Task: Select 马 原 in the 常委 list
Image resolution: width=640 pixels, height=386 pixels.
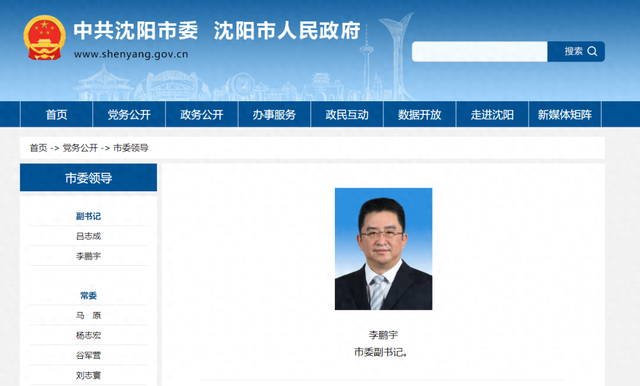Action: 88,315
